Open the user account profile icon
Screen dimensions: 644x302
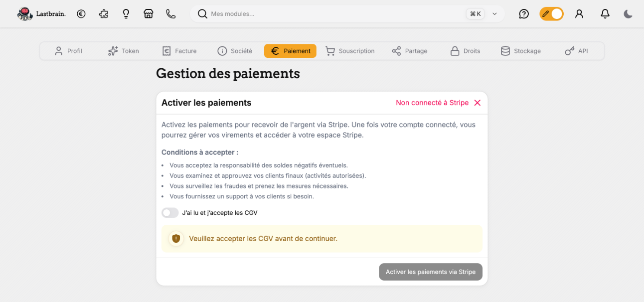pos(579,13)
